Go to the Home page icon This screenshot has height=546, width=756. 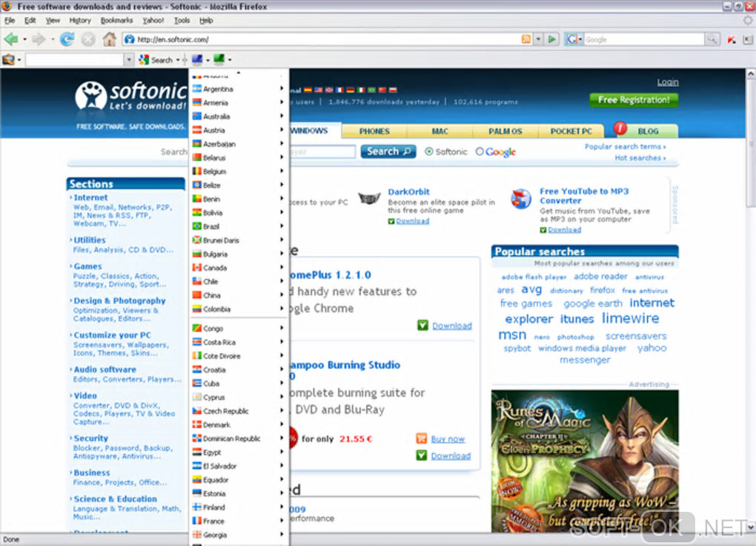pyautogui.click(x=110, y=39)
